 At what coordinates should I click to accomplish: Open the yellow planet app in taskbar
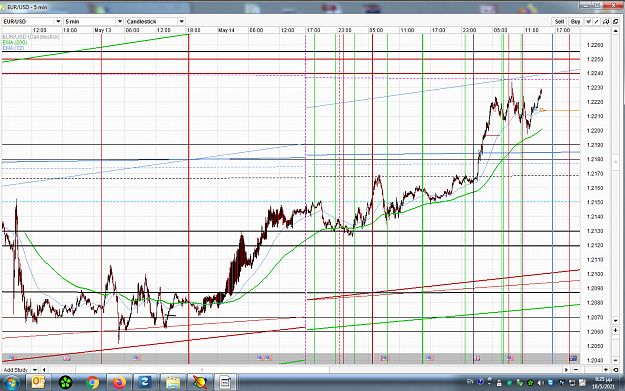point(199,383)
